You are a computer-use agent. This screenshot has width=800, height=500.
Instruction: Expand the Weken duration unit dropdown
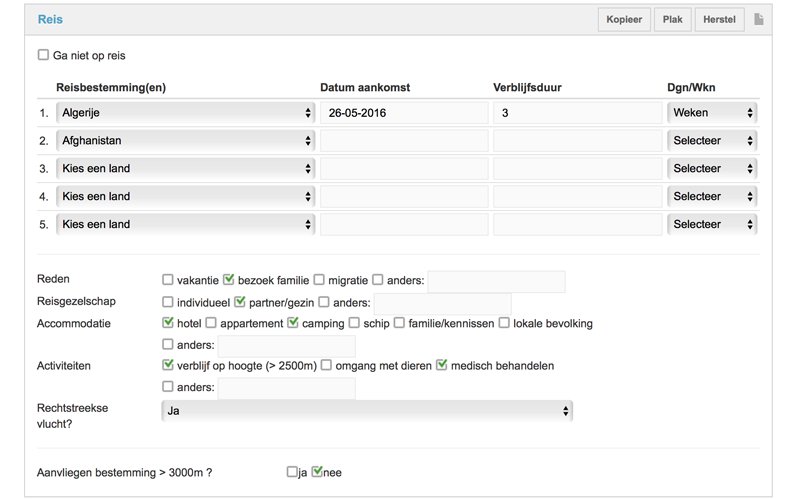coord(712,113)
